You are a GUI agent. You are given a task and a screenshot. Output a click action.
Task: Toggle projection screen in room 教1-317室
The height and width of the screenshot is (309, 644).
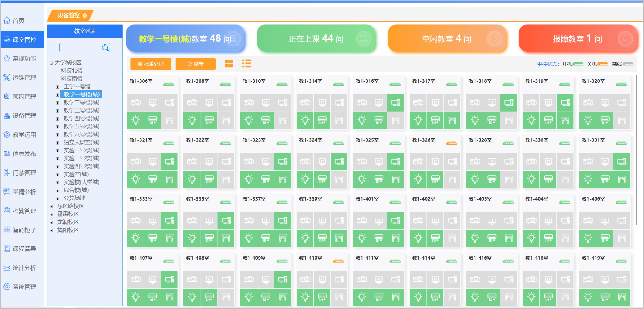(435, 103)
